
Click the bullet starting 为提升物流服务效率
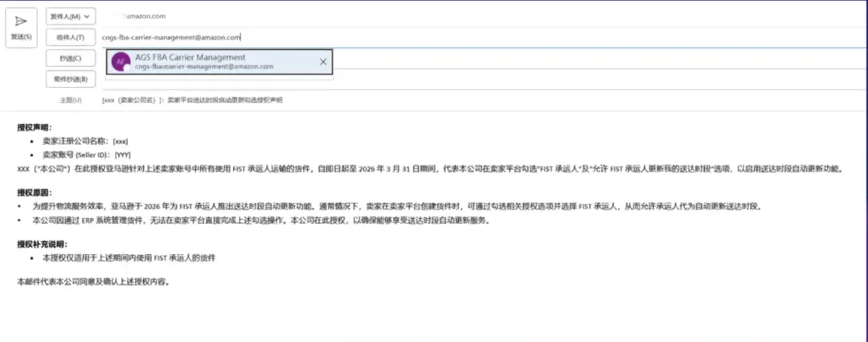click(x=397, y=207)
